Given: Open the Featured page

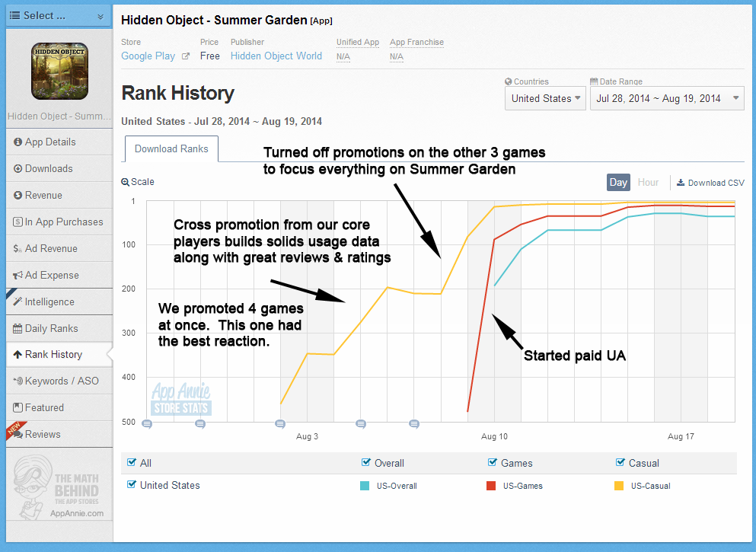Looking at the screenshot, I should (59, 408).
